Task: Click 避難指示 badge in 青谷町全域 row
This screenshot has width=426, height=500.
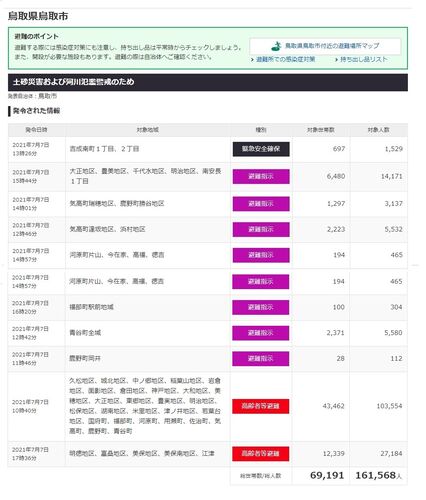Action: (x=261, y=333)
